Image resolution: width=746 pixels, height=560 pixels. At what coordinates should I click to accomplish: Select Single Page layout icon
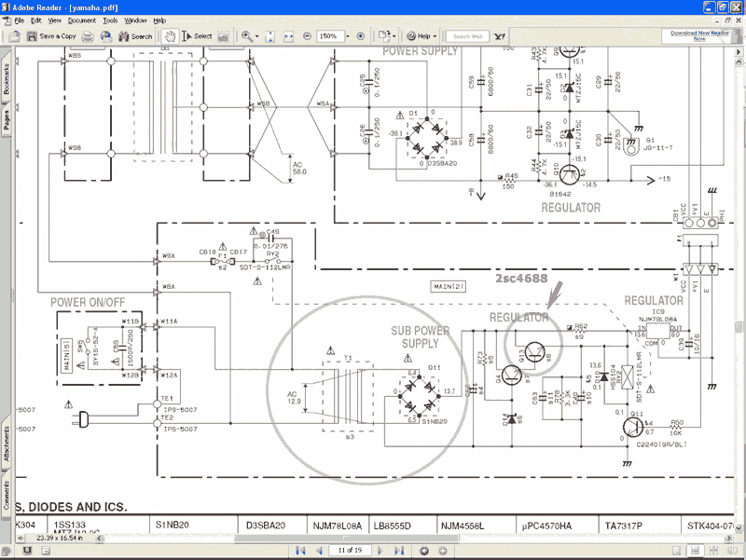click(x=677, y=551)
